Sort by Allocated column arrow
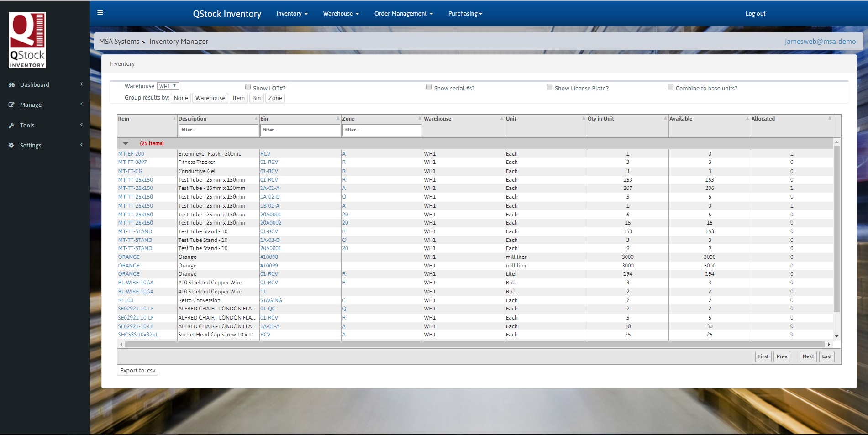The height and width of the screenshot is (435, 868). pyautogui.click(x=830, y=119)
